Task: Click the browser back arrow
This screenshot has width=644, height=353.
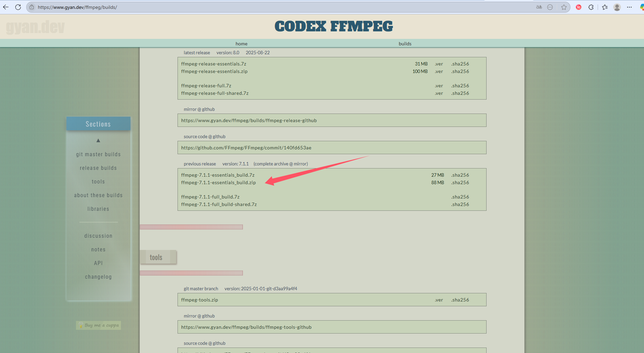Action: (6, 7)
